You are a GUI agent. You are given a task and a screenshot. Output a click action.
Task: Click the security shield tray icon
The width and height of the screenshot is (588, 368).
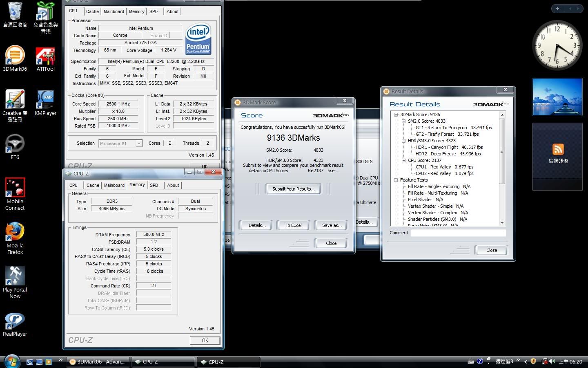[533, 361]
